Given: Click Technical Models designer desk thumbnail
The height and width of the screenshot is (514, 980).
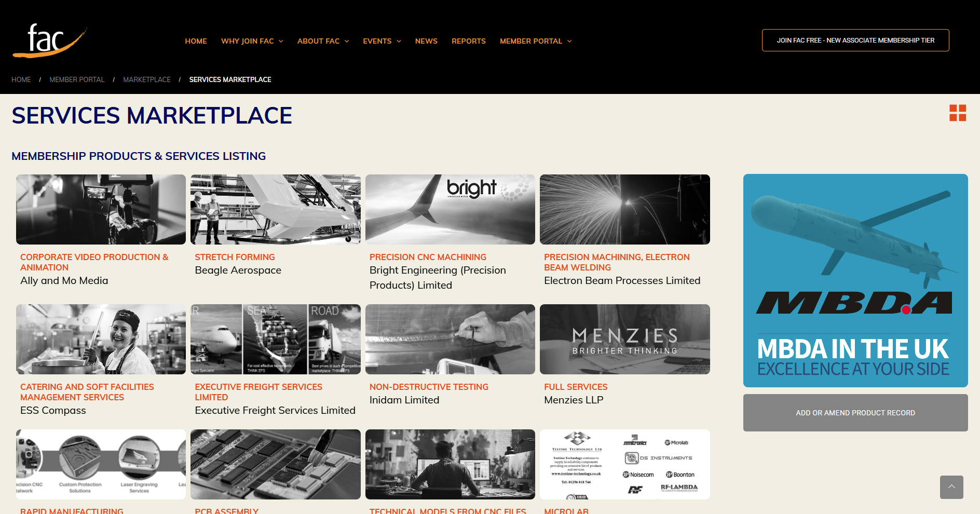Looking at the screenshot, I should pyautogui.click(x=450, y=464).
